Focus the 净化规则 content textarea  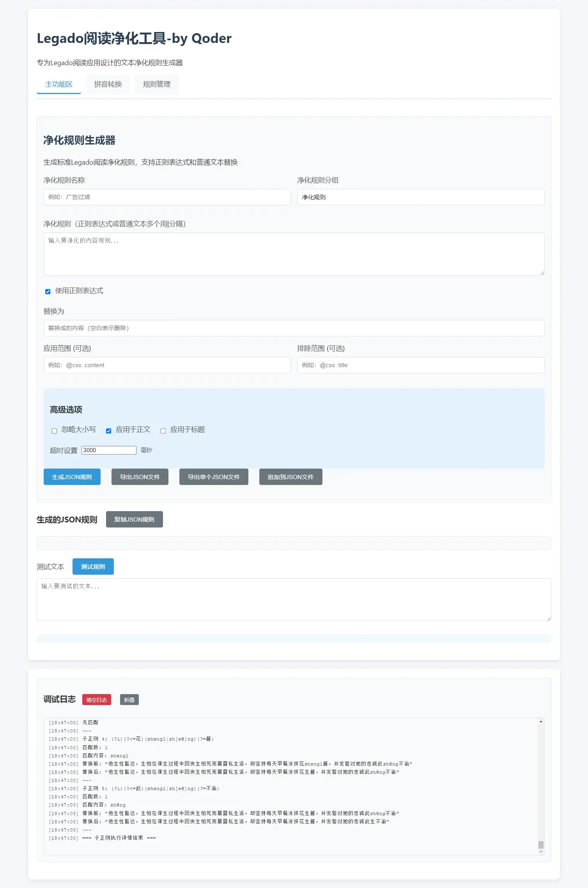[x=294, y=254]
